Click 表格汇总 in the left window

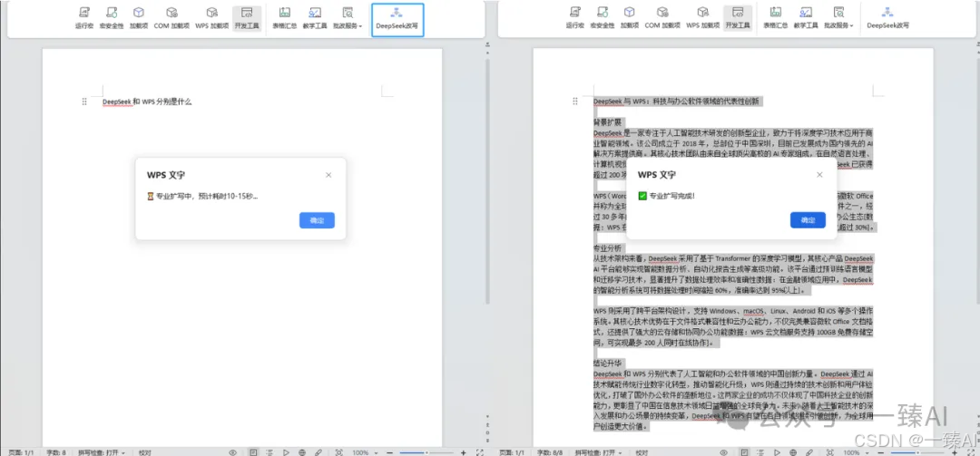pos(285,17)
